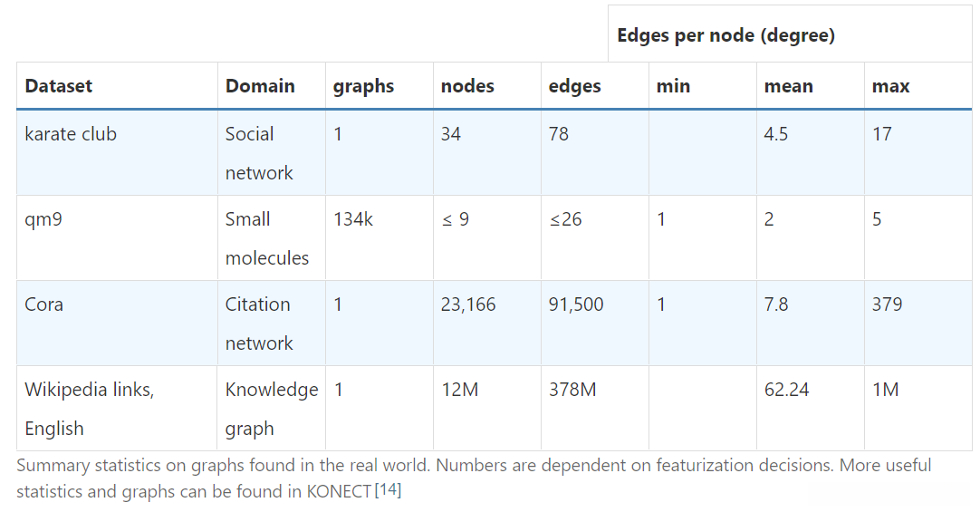Click the table caption text about KONECT
This screenshot has width=980, height=512.
pyautogui.click(x=473, y=465)
